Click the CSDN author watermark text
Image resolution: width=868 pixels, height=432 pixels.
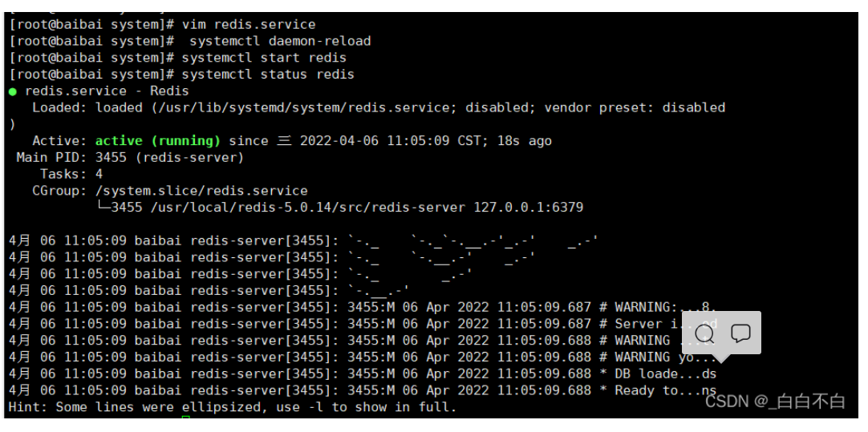click(x=775, y=401)
